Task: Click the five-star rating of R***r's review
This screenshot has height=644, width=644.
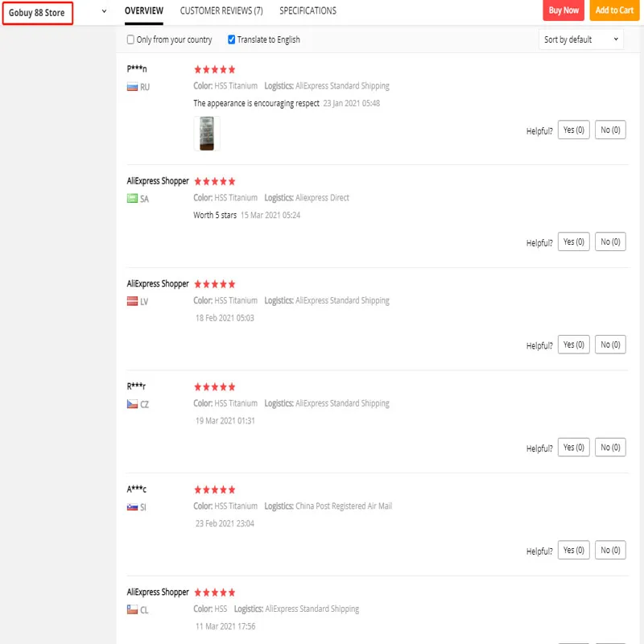Action: pos(214,387)
